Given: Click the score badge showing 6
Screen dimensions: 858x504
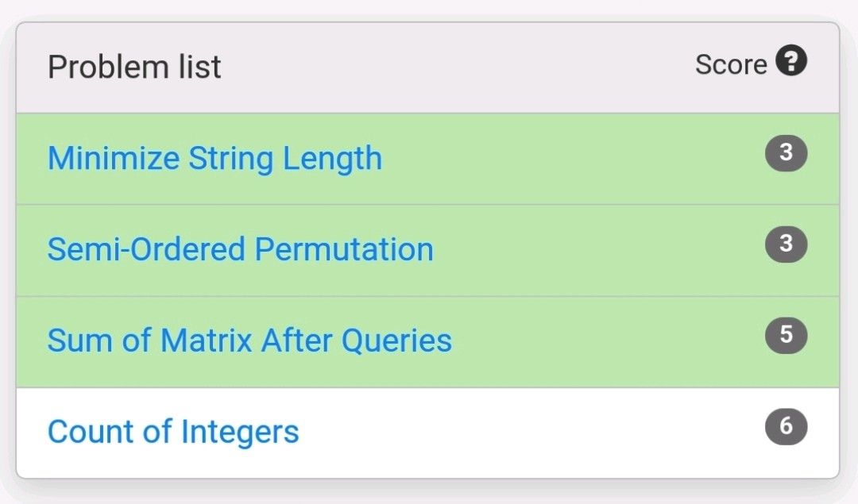Looking at the screenshot, I should pyautogui.click(x=786, y=427).
